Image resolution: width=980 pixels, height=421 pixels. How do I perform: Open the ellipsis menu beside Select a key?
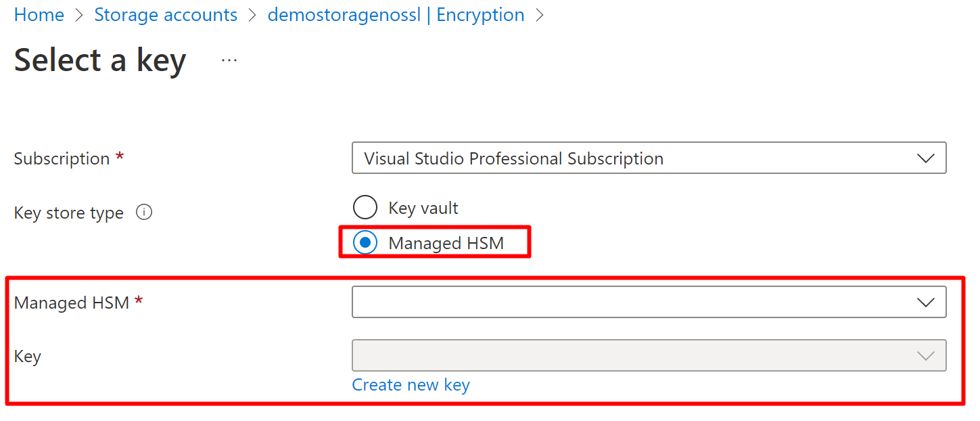pos(229,60)
